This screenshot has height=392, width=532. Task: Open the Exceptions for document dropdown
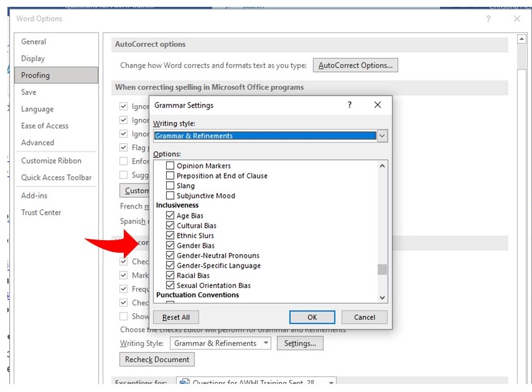[x=256, y=382]
